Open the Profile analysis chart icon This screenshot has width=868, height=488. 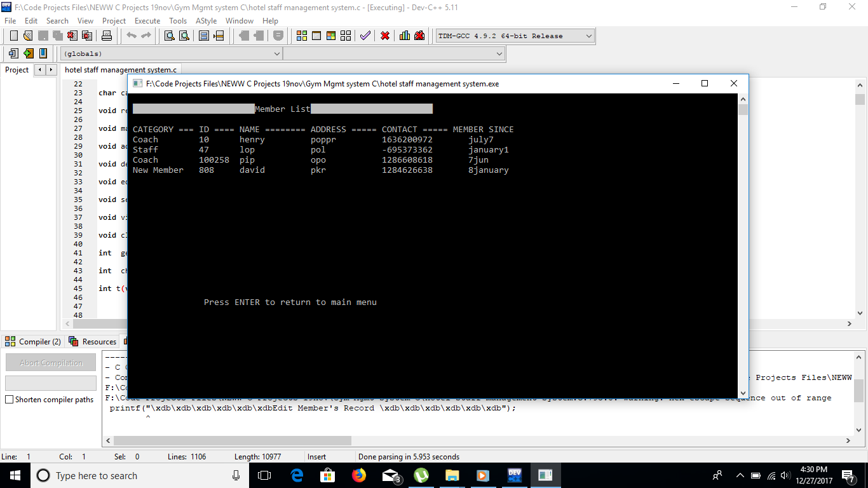(404, 36)
